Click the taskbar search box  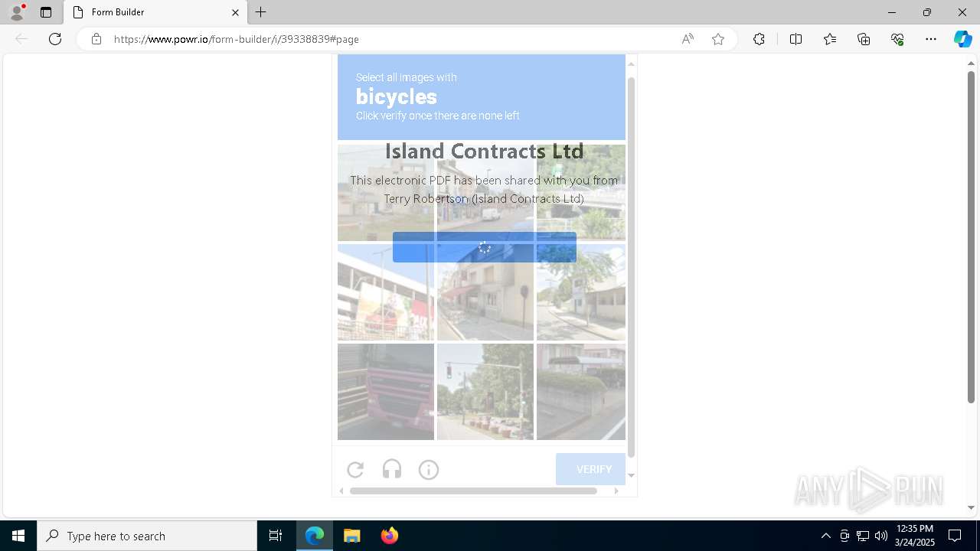(147, 536)
